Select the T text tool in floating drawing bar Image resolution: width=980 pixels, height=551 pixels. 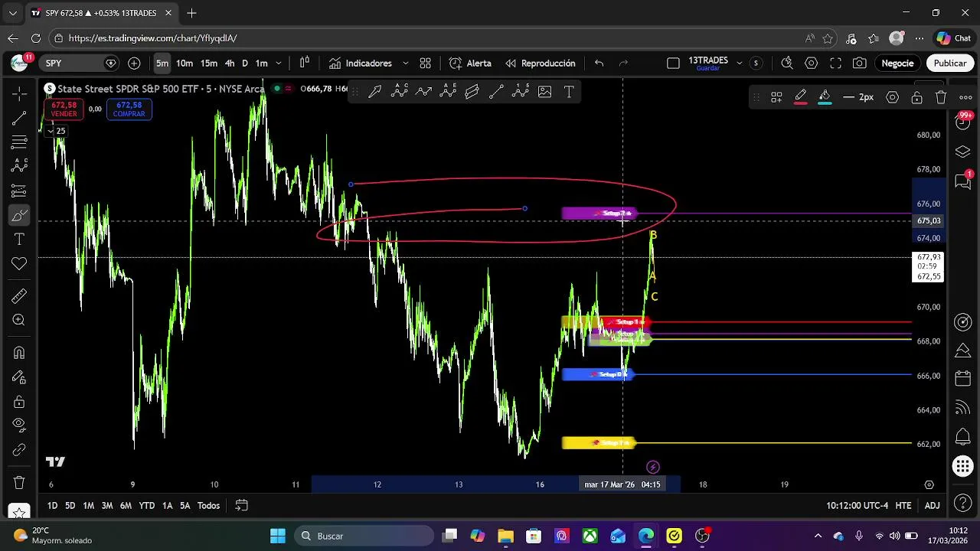click(569, 92)
